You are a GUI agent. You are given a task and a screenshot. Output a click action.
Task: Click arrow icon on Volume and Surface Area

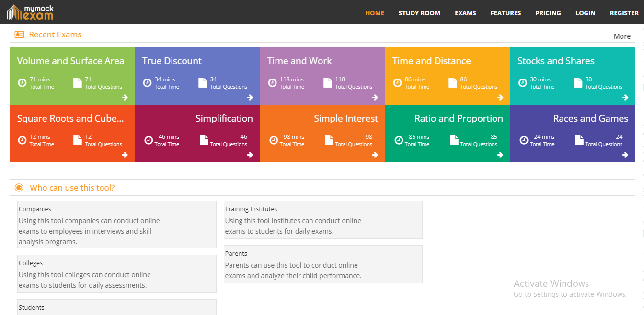pos(125,98)
